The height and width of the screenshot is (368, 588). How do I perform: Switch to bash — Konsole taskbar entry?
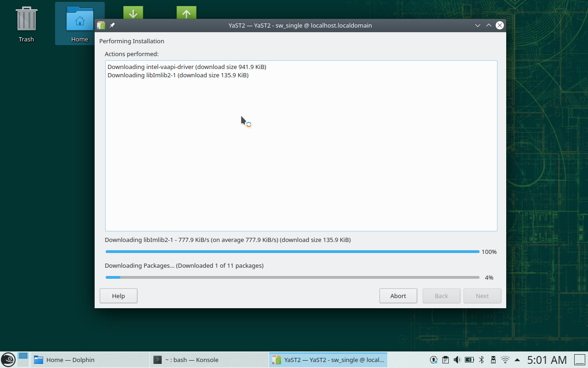coord(209,360)
